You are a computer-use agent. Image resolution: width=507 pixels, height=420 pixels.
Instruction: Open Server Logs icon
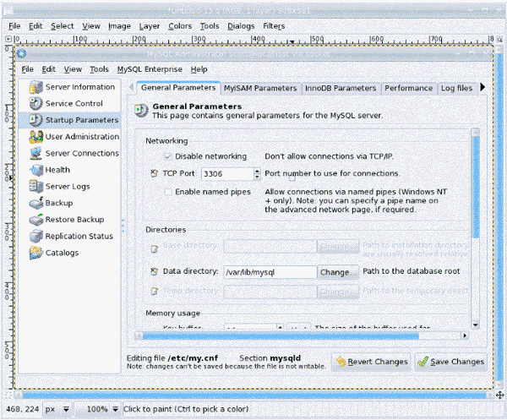click(35, 186)
